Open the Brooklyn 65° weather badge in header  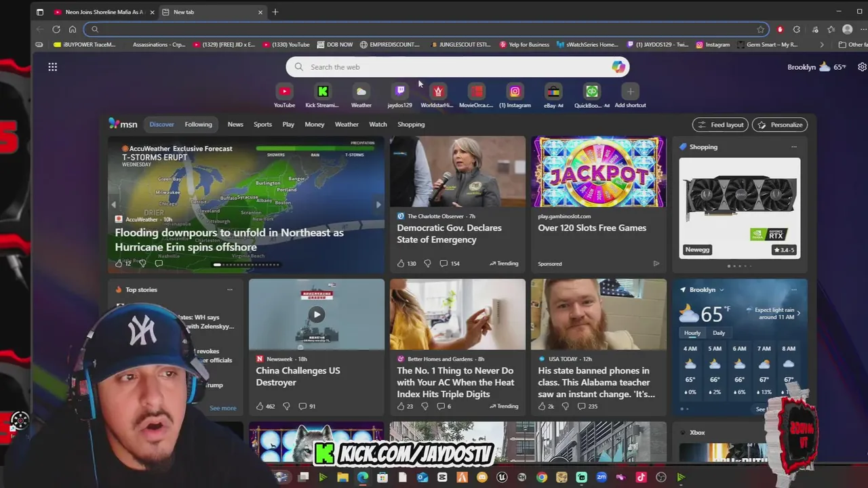[x=816, y=67]
